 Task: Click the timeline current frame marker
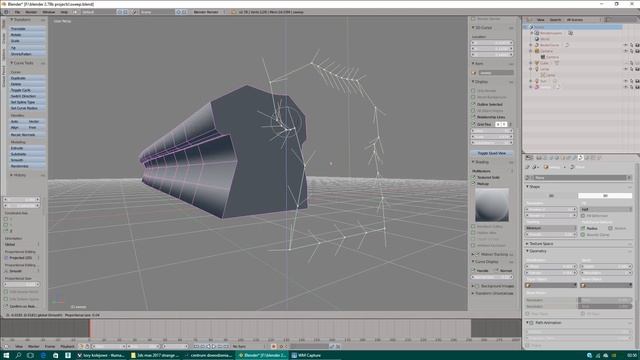coord(90,329)
